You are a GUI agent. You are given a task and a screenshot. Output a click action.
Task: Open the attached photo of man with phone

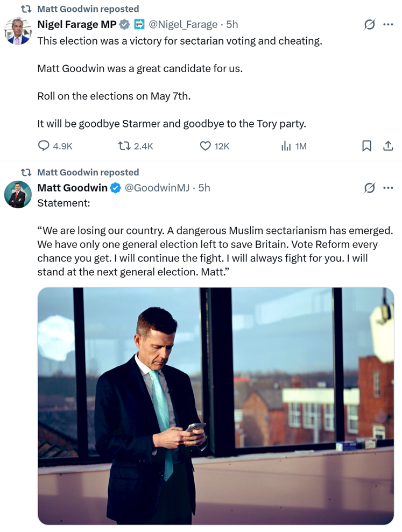click(215, 406)
